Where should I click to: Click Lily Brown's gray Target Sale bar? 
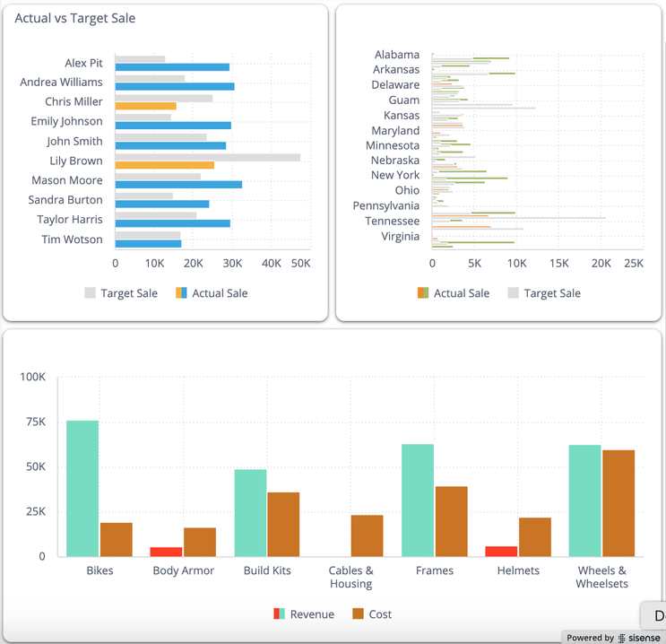[x=208, y=157]
